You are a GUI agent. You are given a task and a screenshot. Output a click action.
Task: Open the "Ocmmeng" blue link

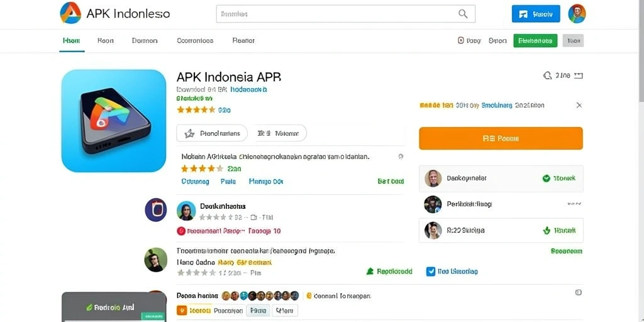[195, 181]
